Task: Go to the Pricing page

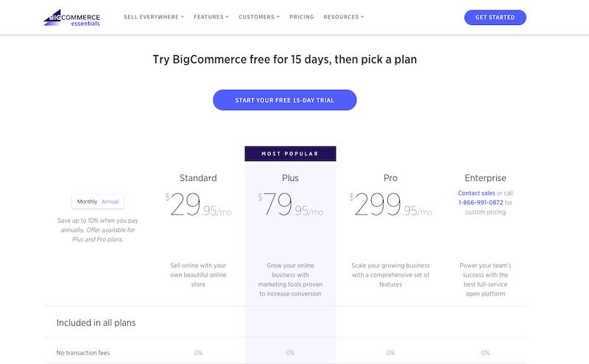Action: point(302,17)
